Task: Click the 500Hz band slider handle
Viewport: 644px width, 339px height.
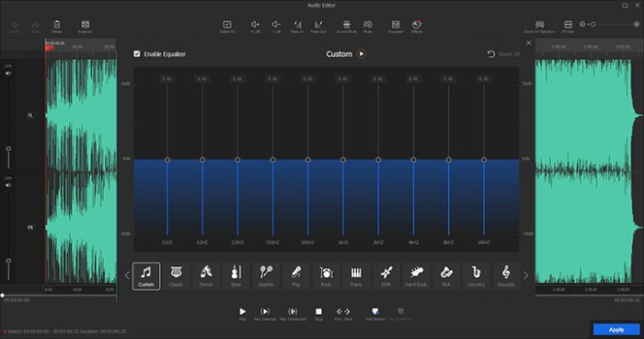Action: tap(308, 159)
